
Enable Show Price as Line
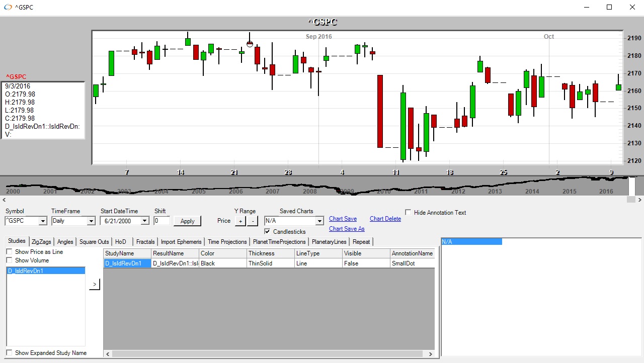(x=10, y=252)
